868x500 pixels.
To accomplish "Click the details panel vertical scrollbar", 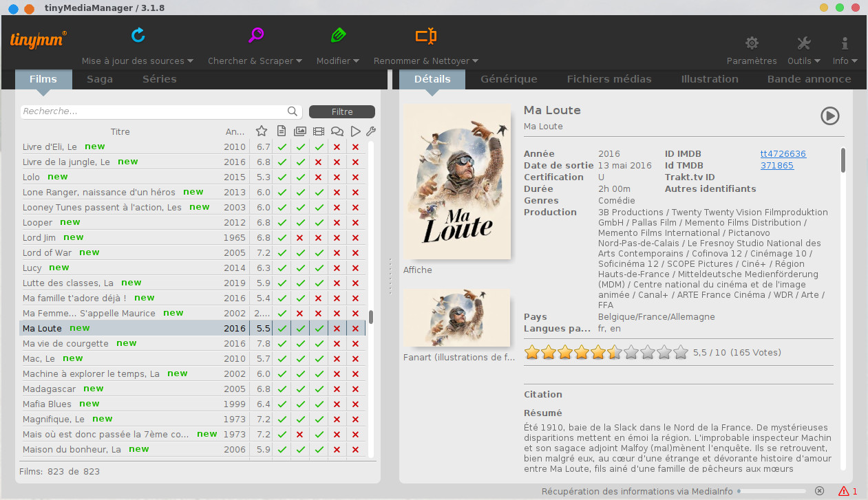I will [843, 160].
